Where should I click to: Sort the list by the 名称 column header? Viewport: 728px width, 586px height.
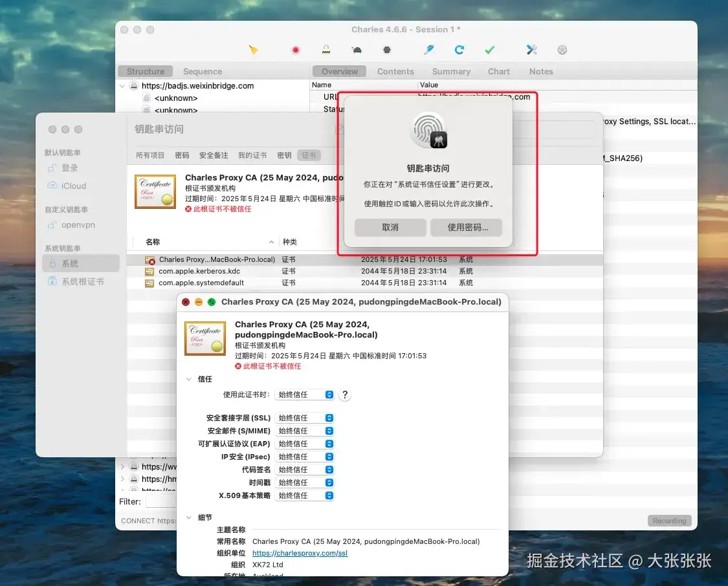[204, 242]
